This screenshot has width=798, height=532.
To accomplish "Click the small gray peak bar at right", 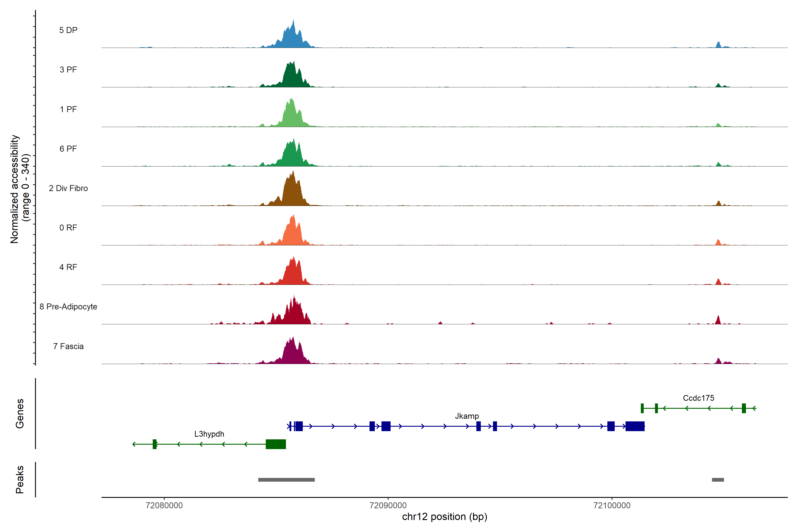I will (718, 480).
